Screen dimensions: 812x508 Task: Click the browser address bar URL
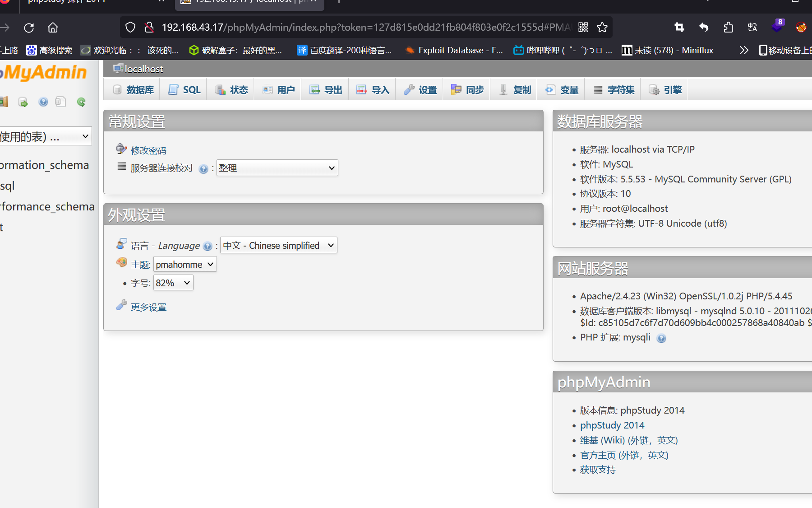366,27
